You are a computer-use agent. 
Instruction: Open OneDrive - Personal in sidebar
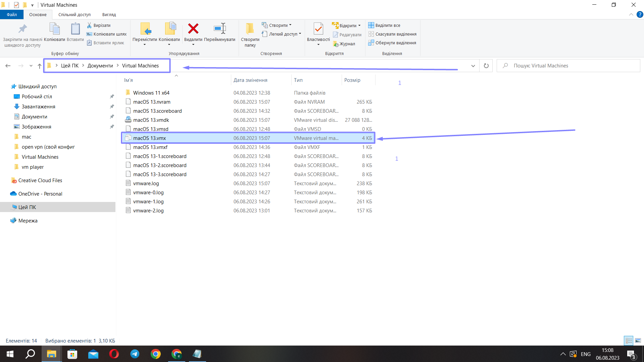tap(40, 194)
